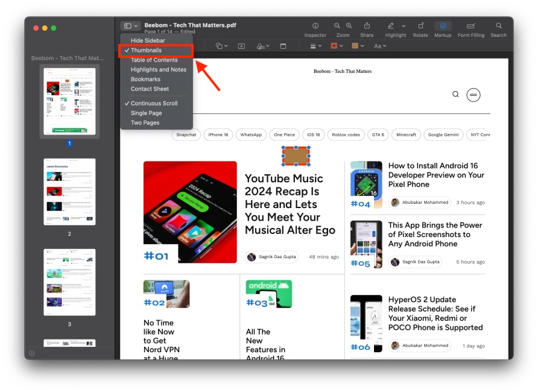The height and width of the screenshot is (392, 538).
Task: Click the #02 Nord VPN image
Action: coord(166,294)
